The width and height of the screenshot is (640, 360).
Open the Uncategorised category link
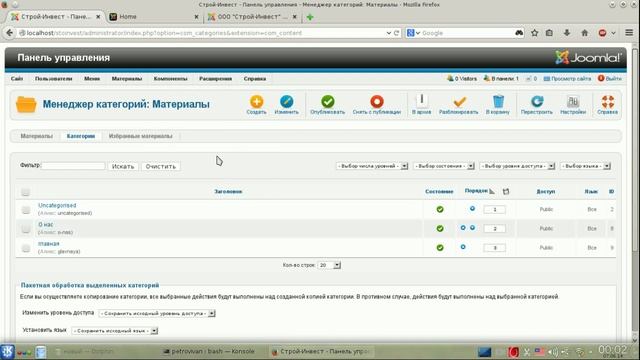point(57,205)
